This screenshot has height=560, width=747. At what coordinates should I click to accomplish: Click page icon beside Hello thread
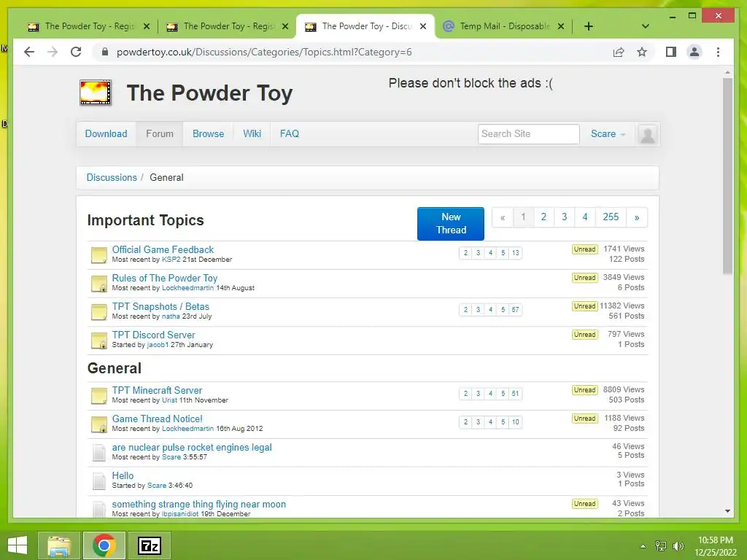pos(99,481)
